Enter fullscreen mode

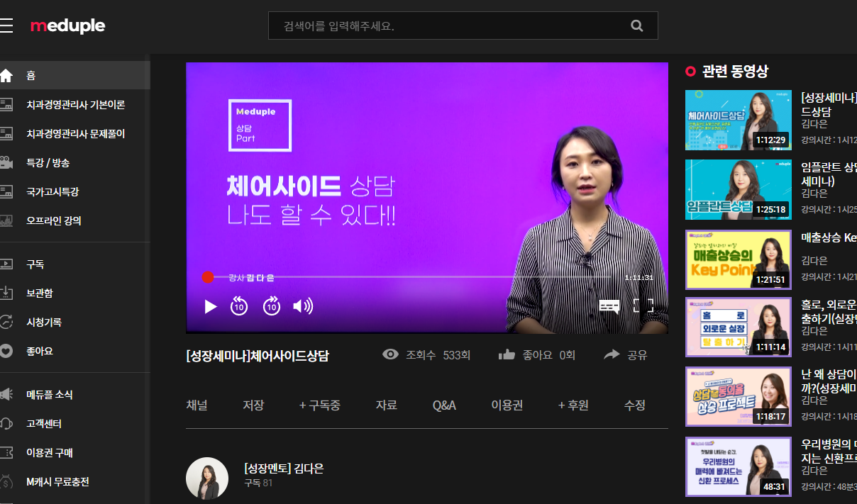point(643,306)
